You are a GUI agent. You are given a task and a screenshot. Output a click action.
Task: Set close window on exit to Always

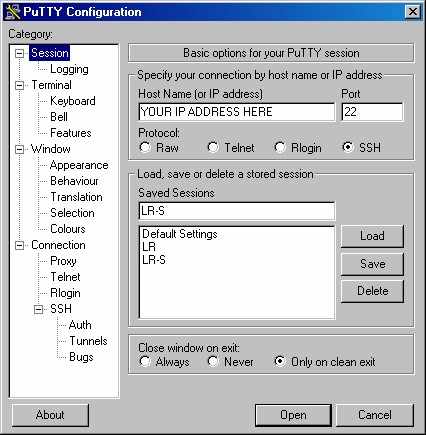tap(145, 361)
